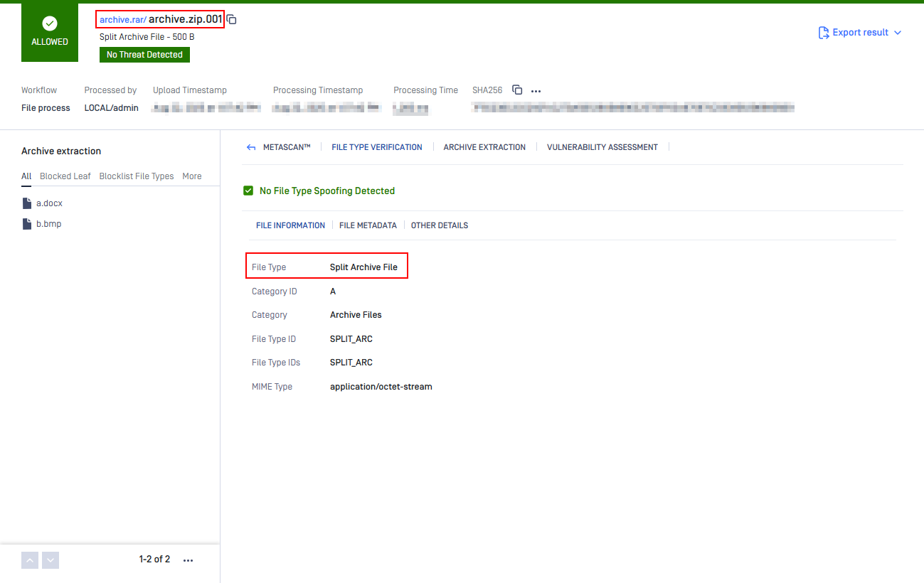The width and height of the screenshot is (924, 583).
Task: Click the archive.zip.001 title text
Action: pyautogui.click(x=186, y=19)
